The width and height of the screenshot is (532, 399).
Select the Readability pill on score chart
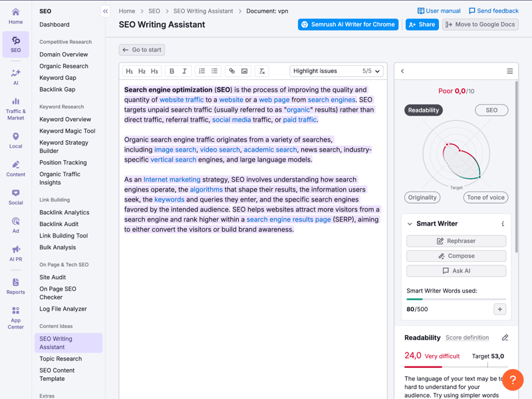tap(424, 110)
